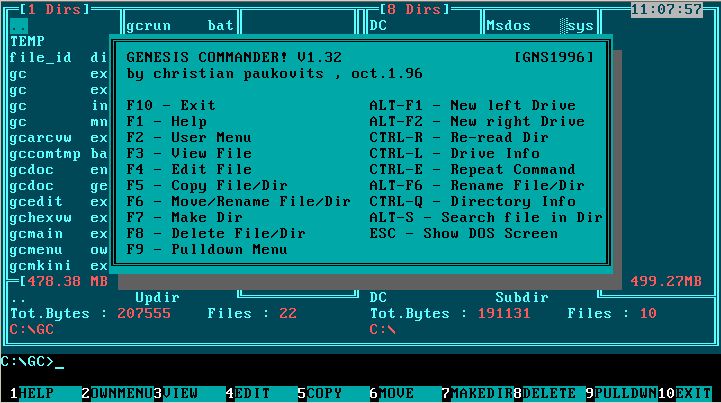Select 7 MAKEDIR in the bottom bar
The height and width of the screenshot is (403, 721).
coord(477,393)
